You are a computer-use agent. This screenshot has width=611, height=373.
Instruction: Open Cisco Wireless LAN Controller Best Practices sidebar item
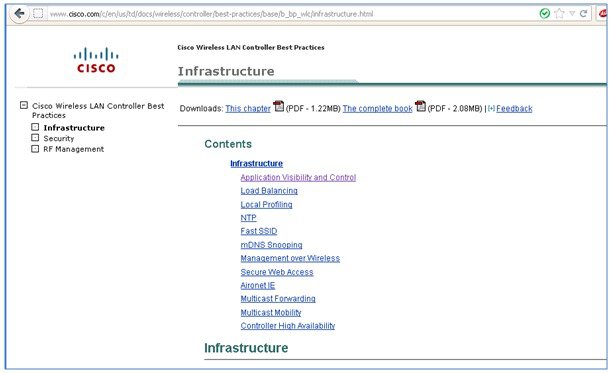[98, 110]
